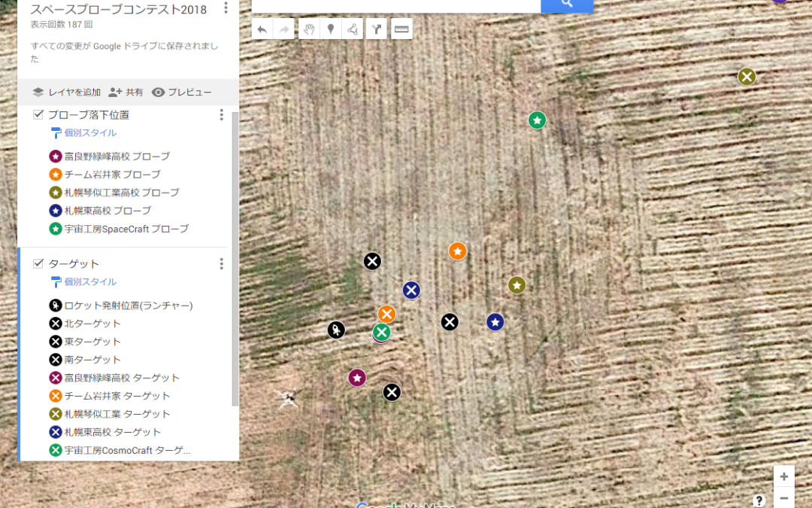812x508 pixels.
Task: Select 札幌東高校 プローブ in the legend list
Action: (108, 211)
